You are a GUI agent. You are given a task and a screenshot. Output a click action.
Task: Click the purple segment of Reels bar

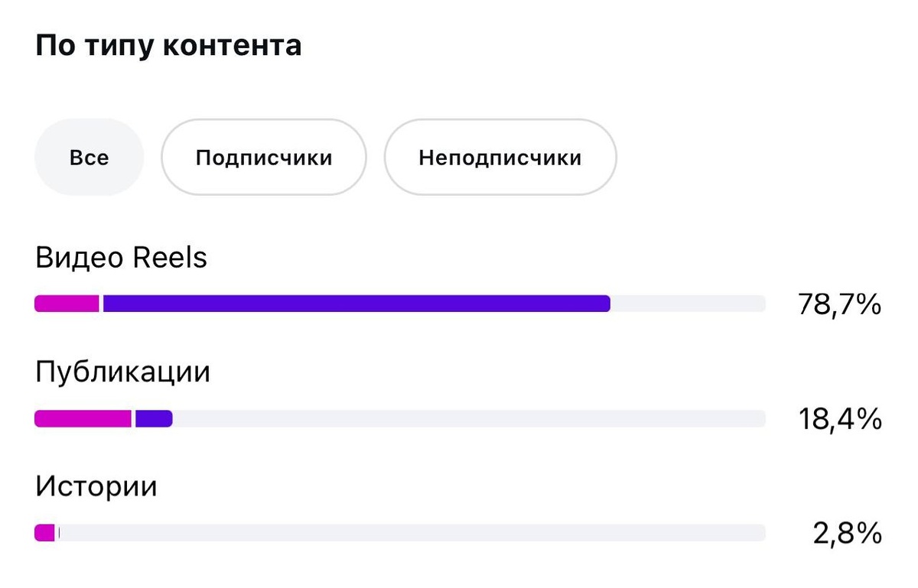pyautogui.click(x=356, y=304)
